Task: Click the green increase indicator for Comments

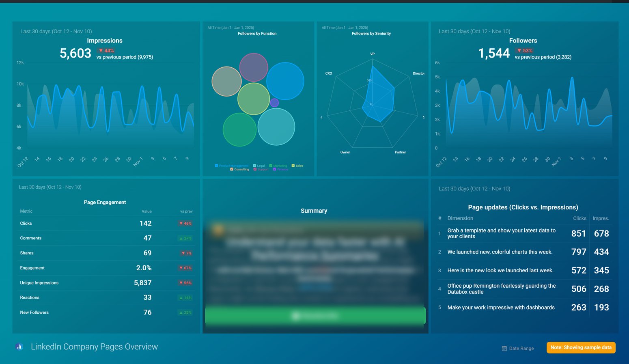Action: [x=185, y=238]
